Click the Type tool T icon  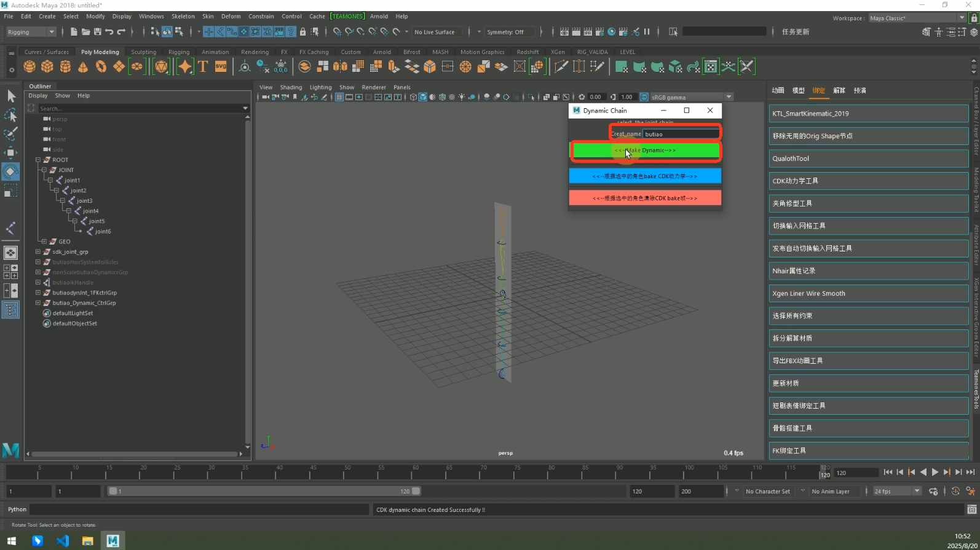pyautogui.click(x=203, y=66)
